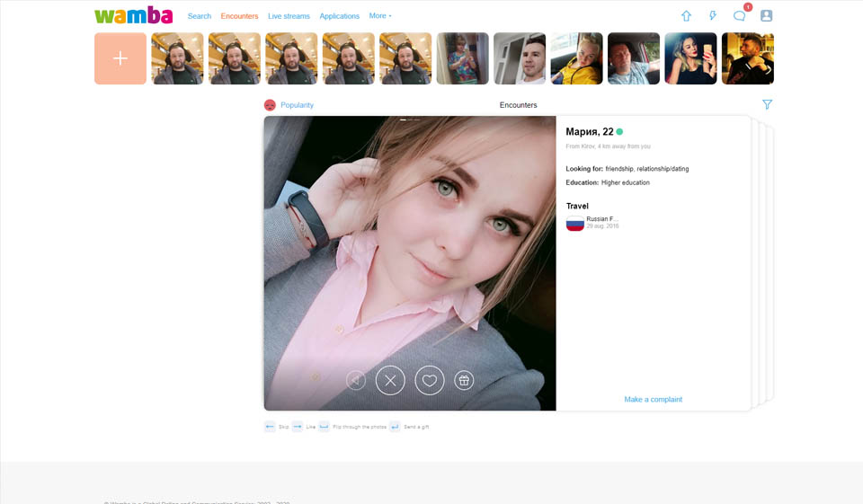This screenshot has height=504, width=863.
Task: Click the Popularity link
Action: coord(297,105)
